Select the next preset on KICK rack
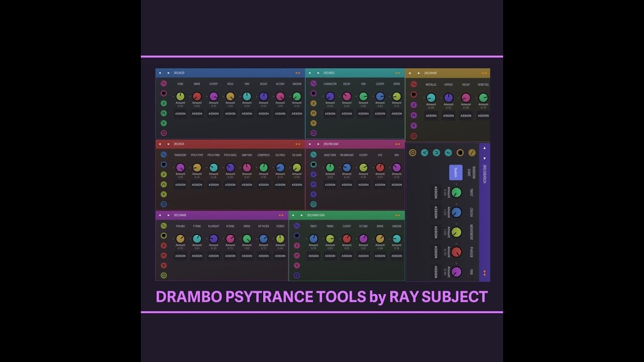Image resolution: width=644 pixels, height=362 pixels. coord(169,144)
